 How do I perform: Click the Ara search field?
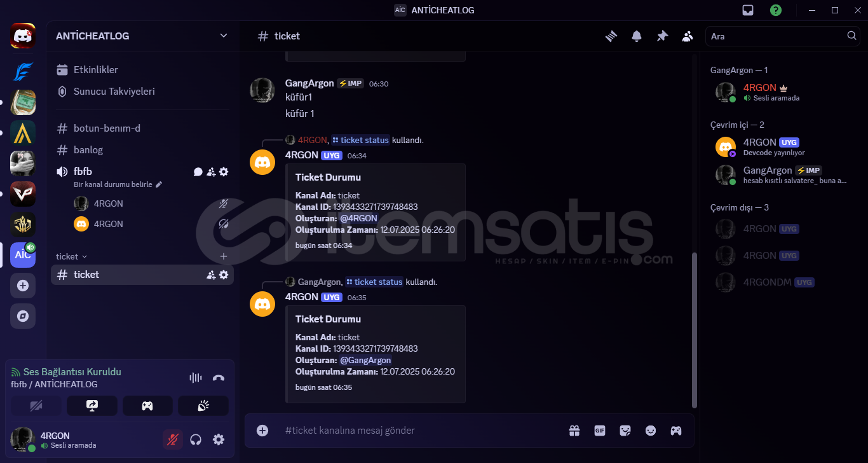pos(776,36)
